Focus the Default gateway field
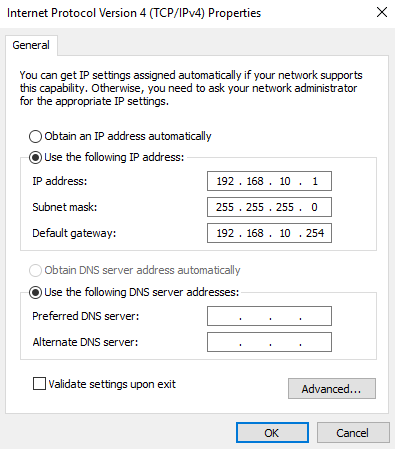The image size is (395, 449). (269, 233)
